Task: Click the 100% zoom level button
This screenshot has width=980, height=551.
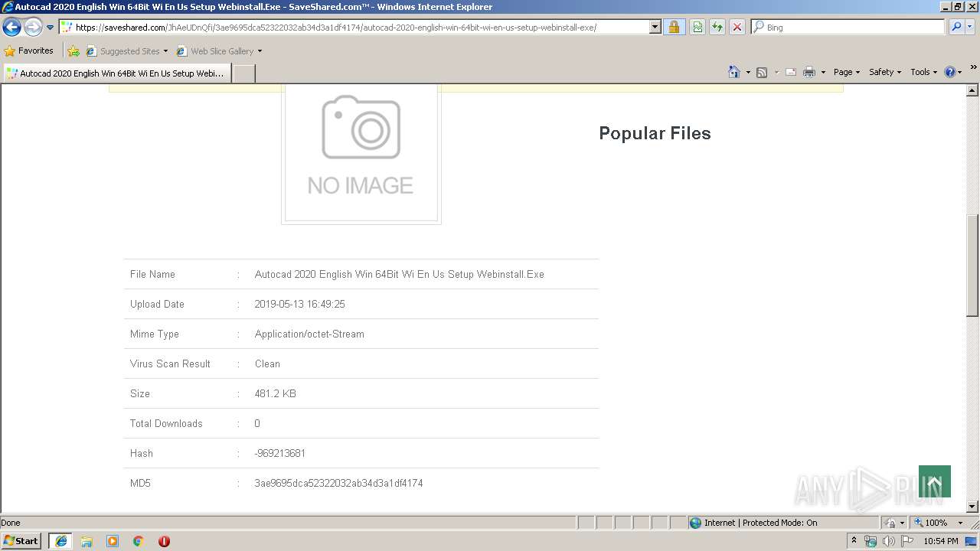Action: click(931, 523)
